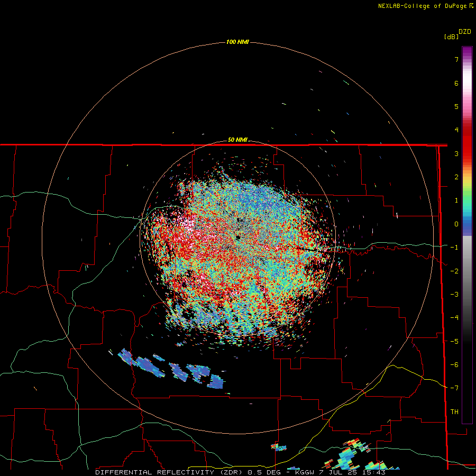Click the TH threshold label on legend
The image size is (476, 476).
(x=454, y=412)
